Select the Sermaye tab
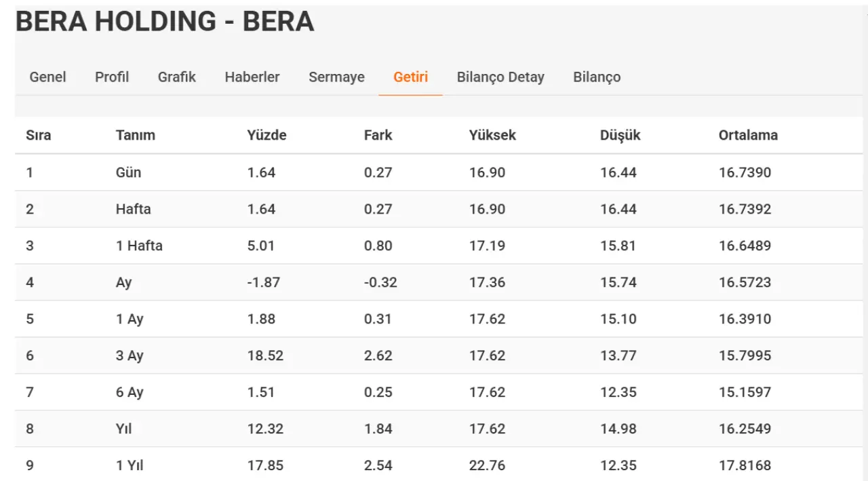This screenshot has height=481, width=868. coord(336,77)
